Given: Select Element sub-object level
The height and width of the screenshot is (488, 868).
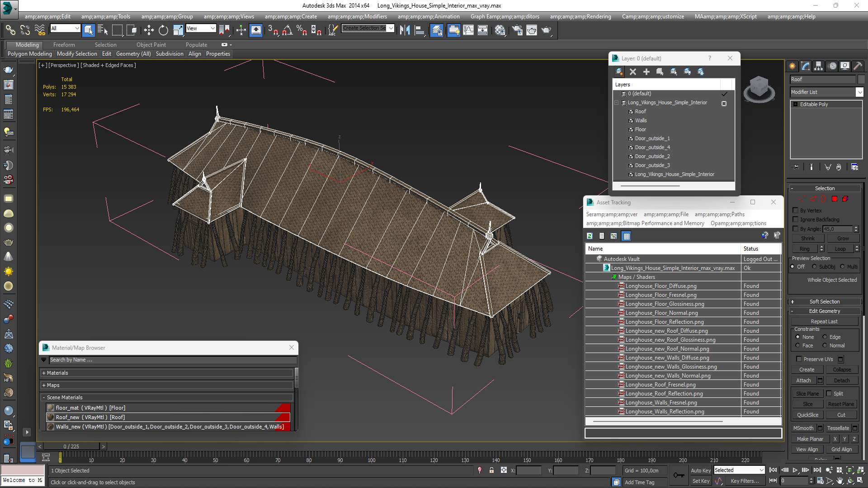Looking at the screenshot, I should [845, 199].
